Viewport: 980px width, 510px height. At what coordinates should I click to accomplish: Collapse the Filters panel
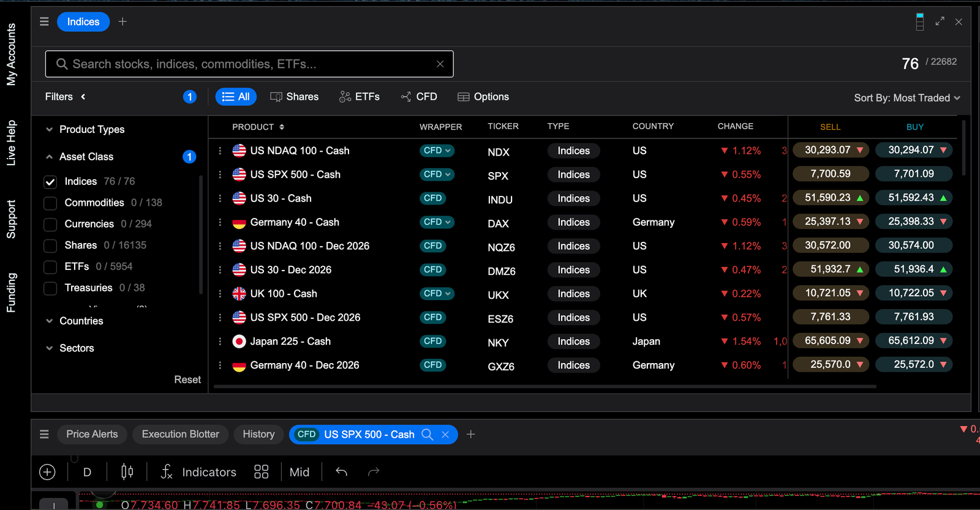tap(83, 97)
